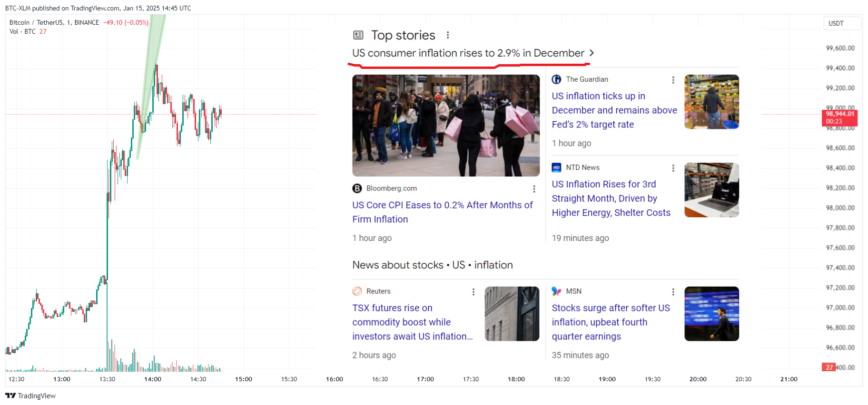Click the '2 hours ago' timestamp

(x=374, y=355)
